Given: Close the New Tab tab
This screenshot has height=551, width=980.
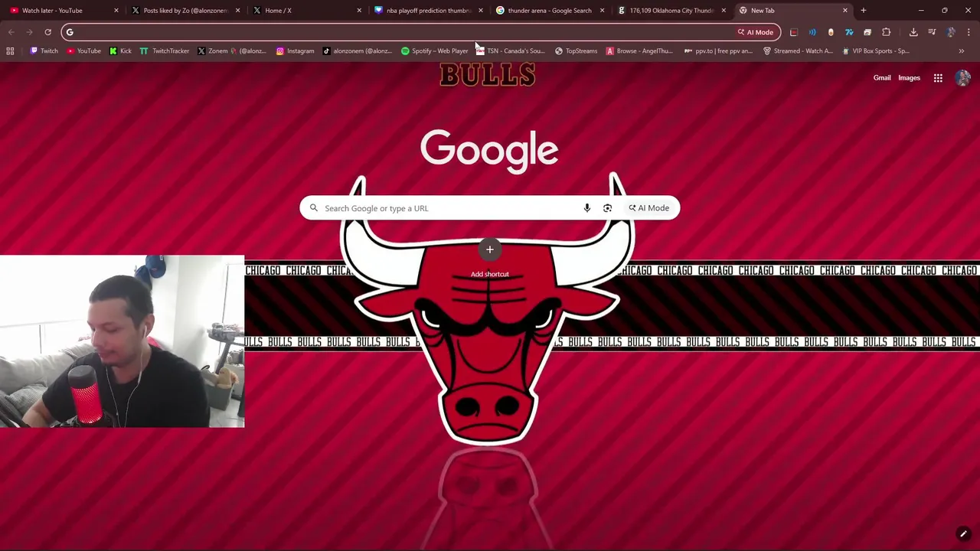Looking at the screenshot, I should [x=845, y=11].
